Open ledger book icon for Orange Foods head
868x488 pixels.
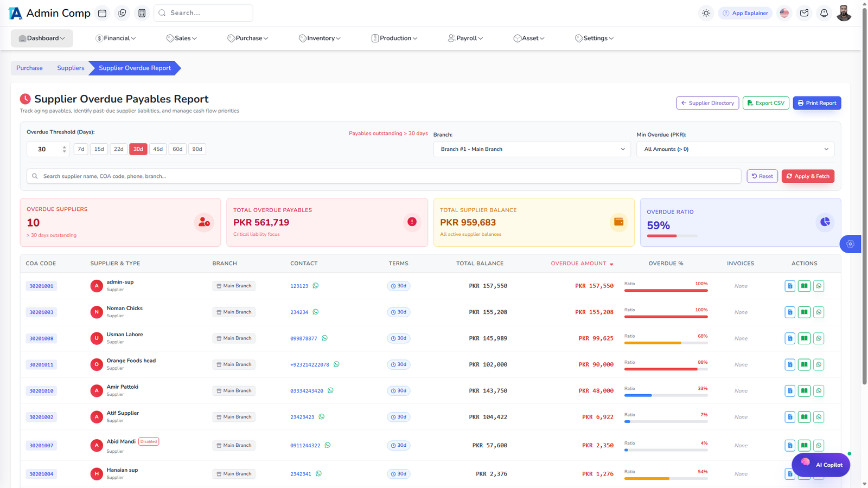click(x=804, y=364)
